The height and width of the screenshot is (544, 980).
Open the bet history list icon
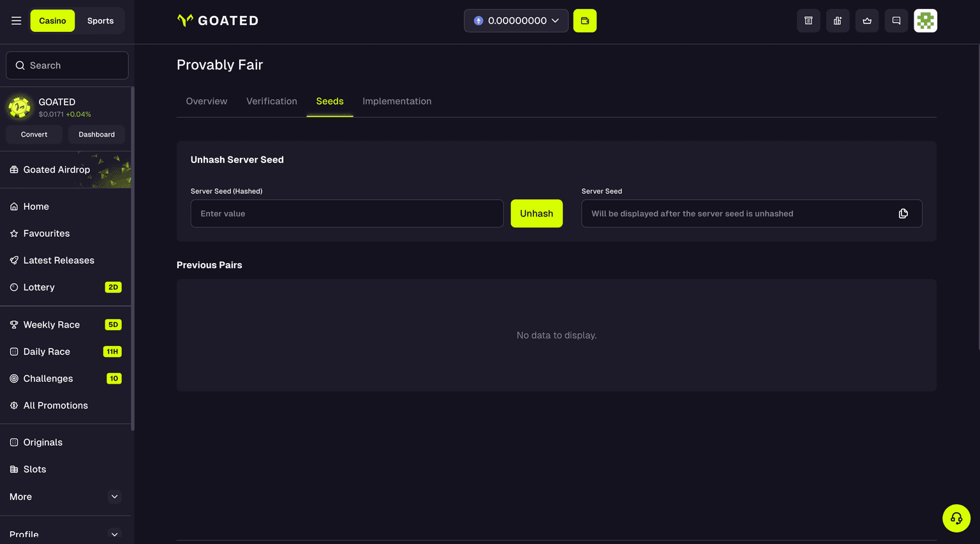(x=808, y=20)
